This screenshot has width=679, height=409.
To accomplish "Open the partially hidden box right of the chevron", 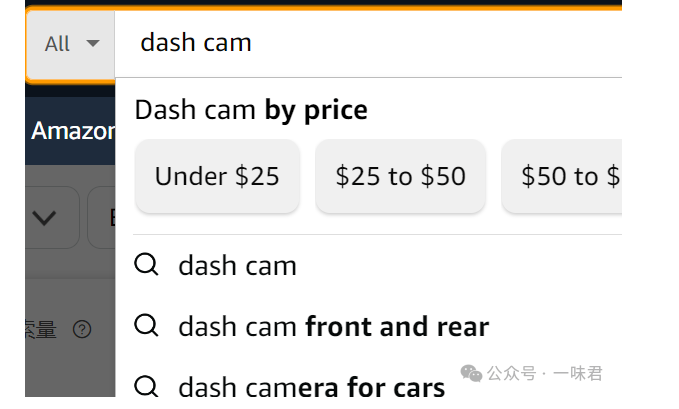I will 103,218.
